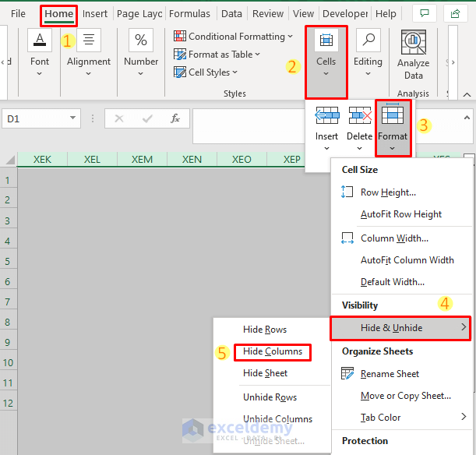Image resolution: width=476 pixels, height=455 pixels.
Task: Switch to the Data tab
Action: (231, 14)
